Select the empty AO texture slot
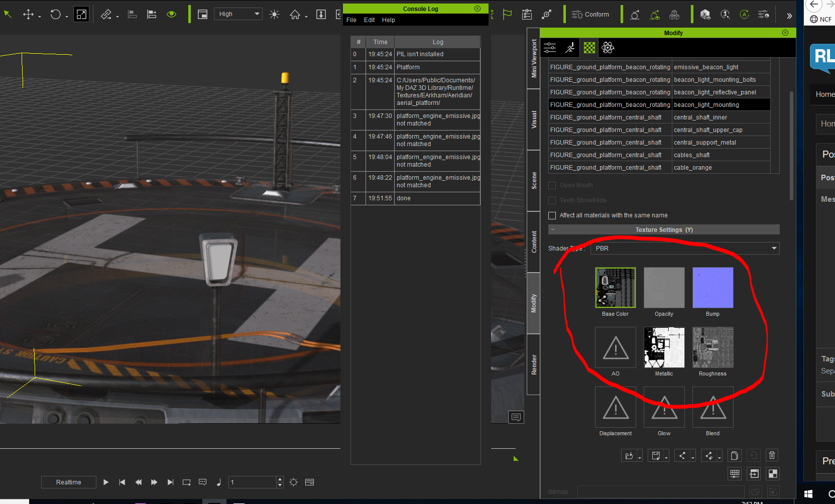This screenshot has width=835, height=504. [x=616, y=347]
